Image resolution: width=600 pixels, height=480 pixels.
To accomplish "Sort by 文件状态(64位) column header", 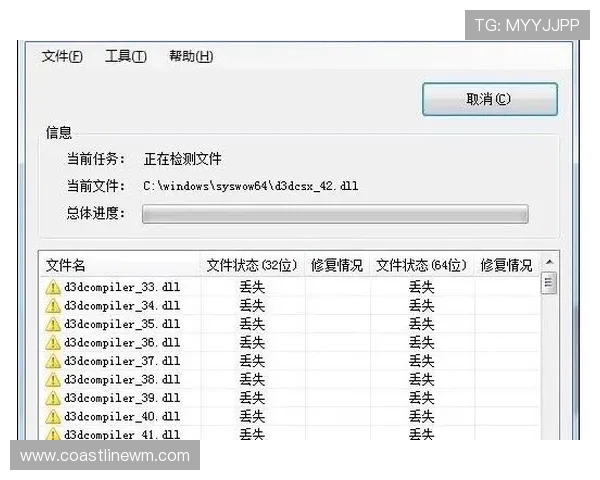I will [x=421, y=266].
